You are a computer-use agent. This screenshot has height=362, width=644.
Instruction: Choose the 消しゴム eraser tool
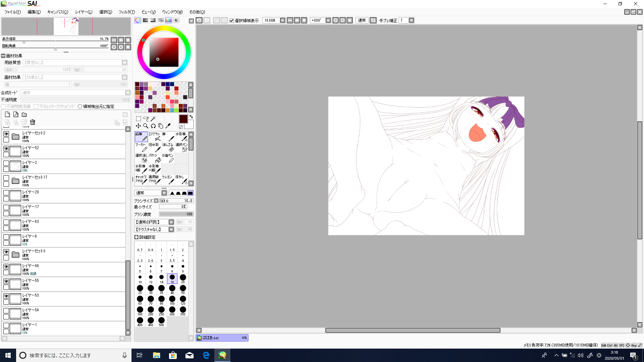[168, 147]
